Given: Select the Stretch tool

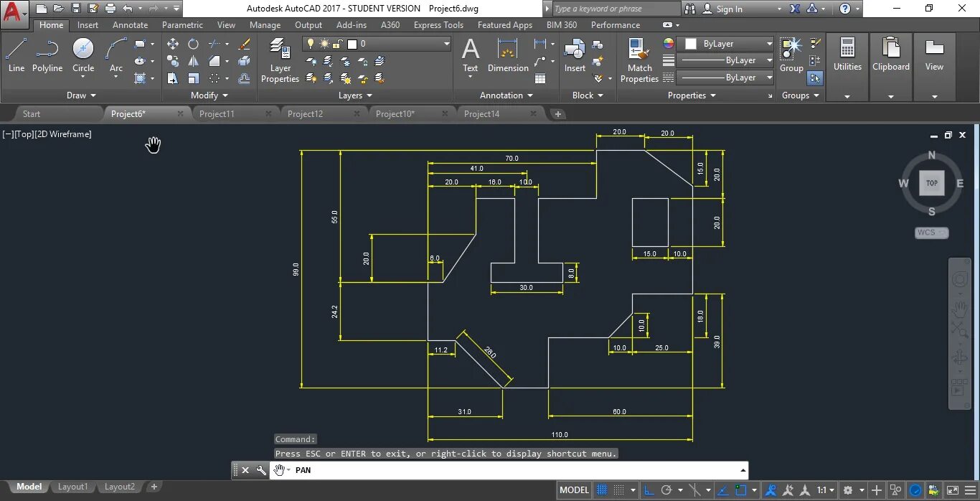Looking at the screenshot, I should (173, 78).
